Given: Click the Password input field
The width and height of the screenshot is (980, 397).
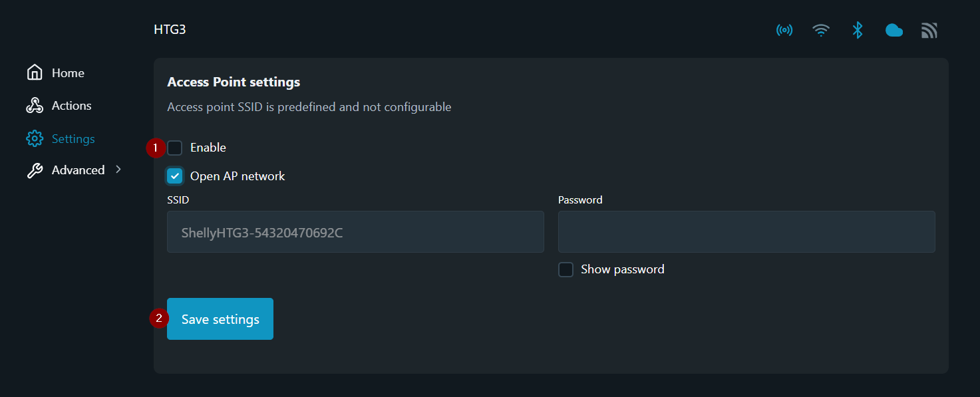Looking at the screenshot, I should (746, 232).
